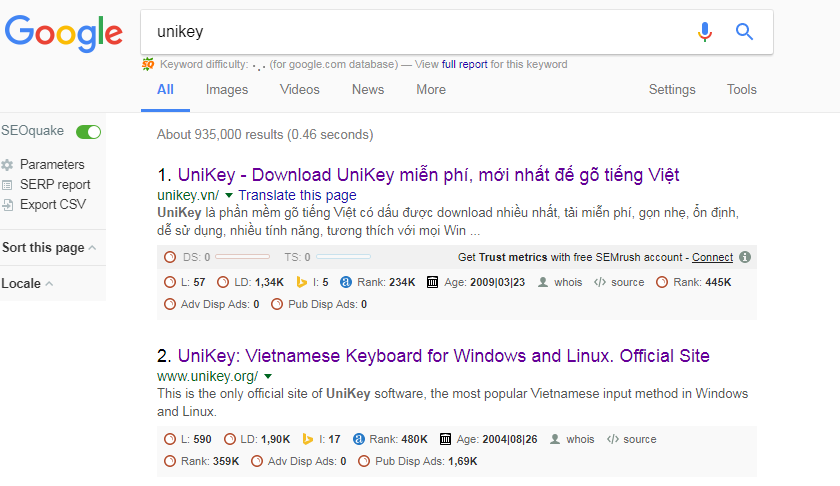Image resolution: width=840 pixels, height=486 pixels.
Task: Click the whois person icon for unikey.vn
Action: pos(543,282)
